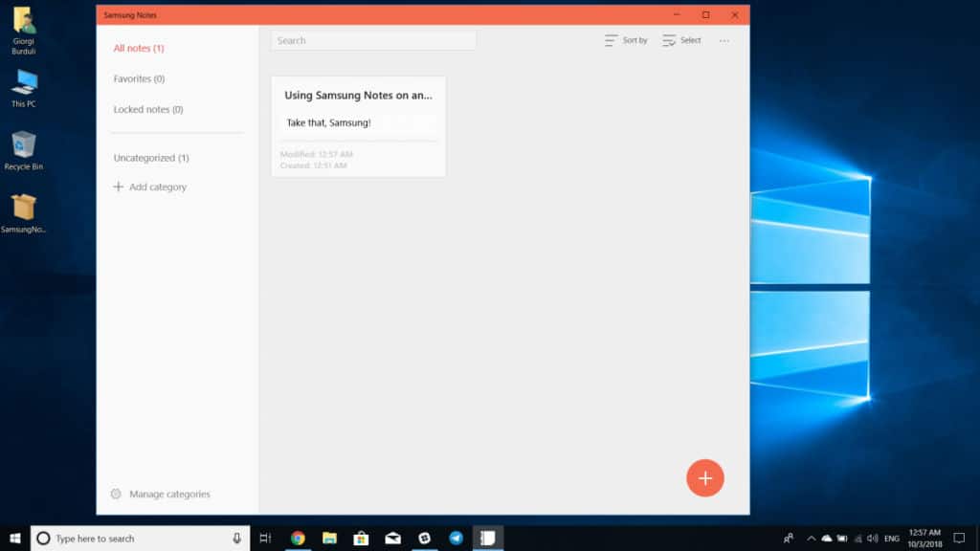Show All notes (1) list
Screen dimensions: 980x551
(x=139, y=48)
